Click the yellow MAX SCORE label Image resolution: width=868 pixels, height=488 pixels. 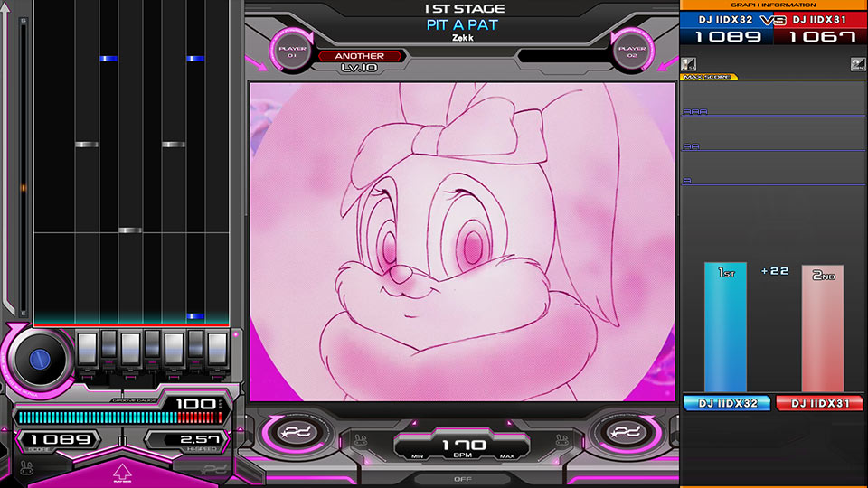tap(709, 77)
